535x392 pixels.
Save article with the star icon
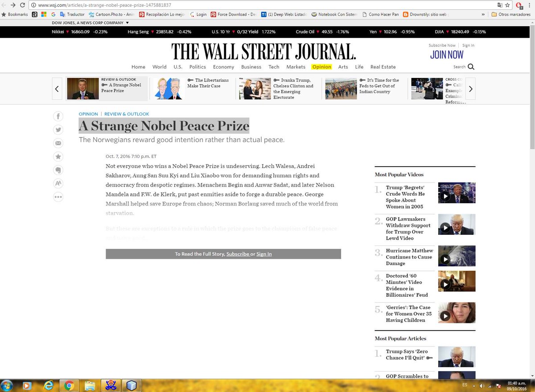(58, 157)
